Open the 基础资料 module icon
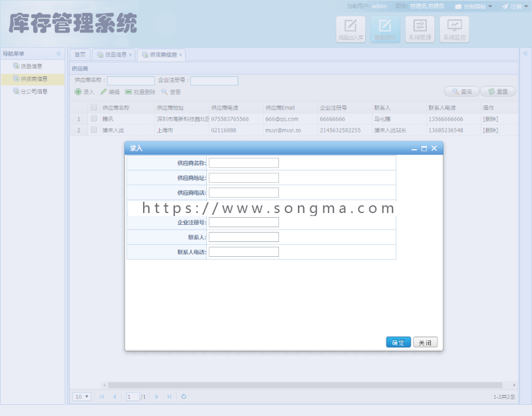The width and height of the screenshot is (532, 416). click(x=385, y=29)
